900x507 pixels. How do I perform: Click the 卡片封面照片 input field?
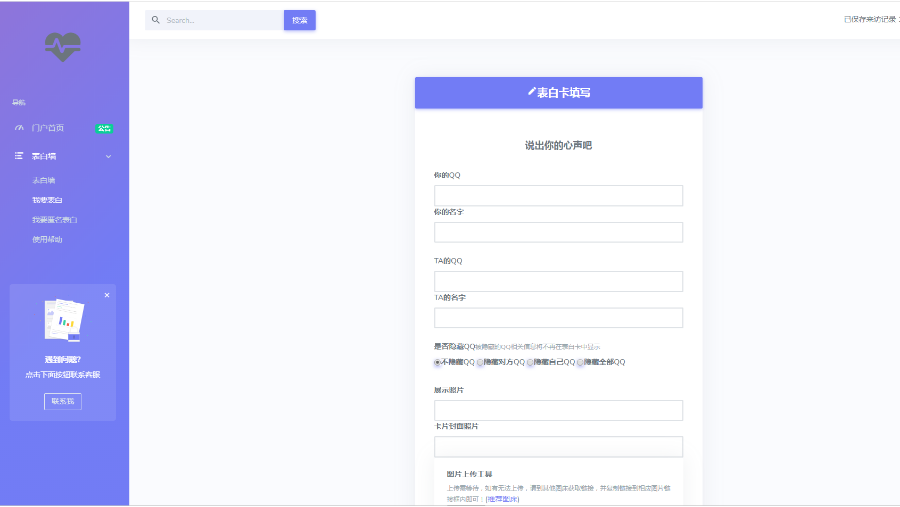click(x=558, y=446)
